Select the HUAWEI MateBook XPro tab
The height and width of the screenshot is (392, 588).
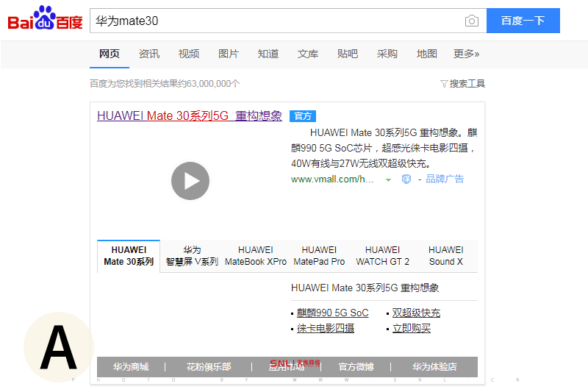[256, 256]
